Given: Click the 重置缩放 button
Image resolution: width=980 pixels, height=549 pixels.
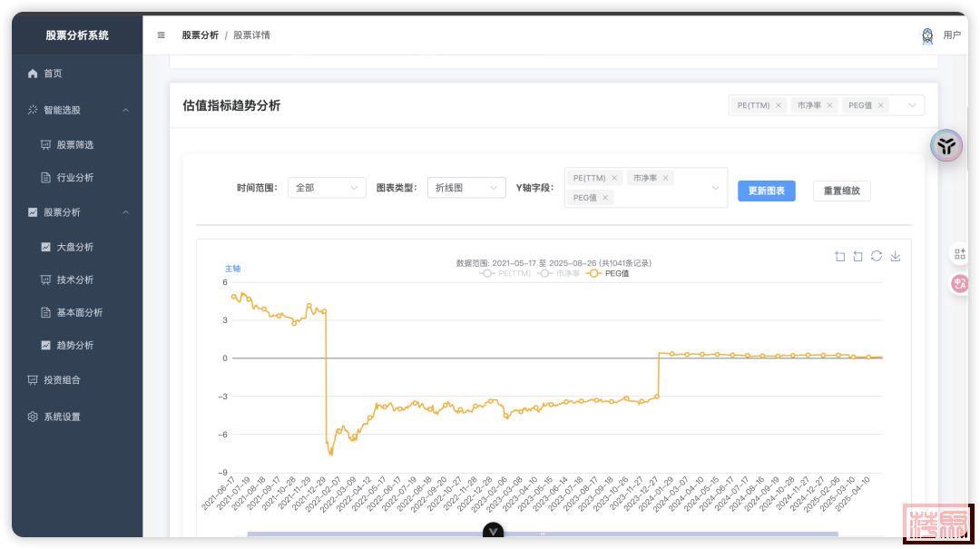Looking at the screenshot, I should (841, 191).
